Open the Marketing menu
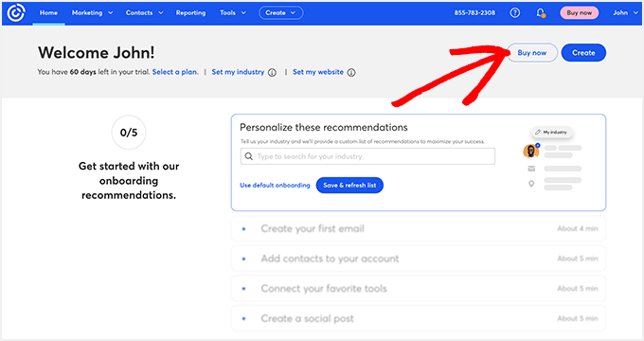Image resolution: width=644 pixels, height=341 pixels. coord(93,12)
